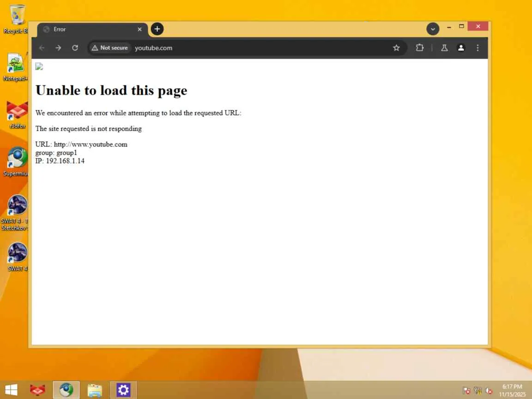Image resolution: width=532 pixels, height=399 pixels.
Task: Click the 'We encountered an error' sentence
Action: click(139, 113)
